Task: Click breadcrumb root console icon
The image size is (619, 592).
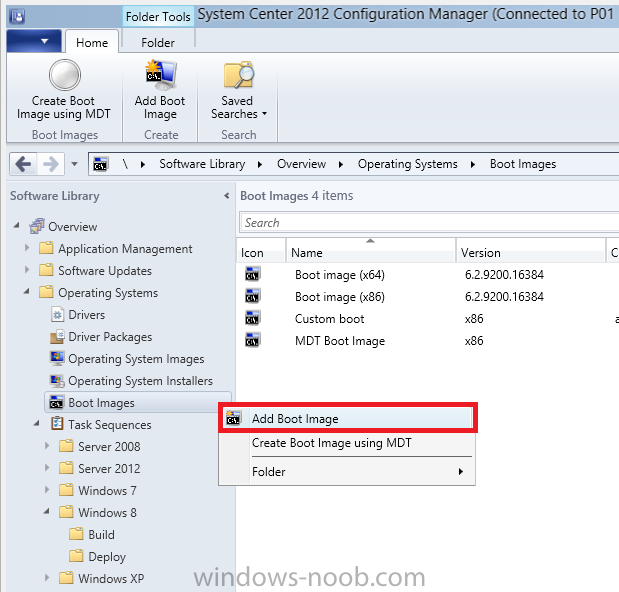Action: pos(100,164)
